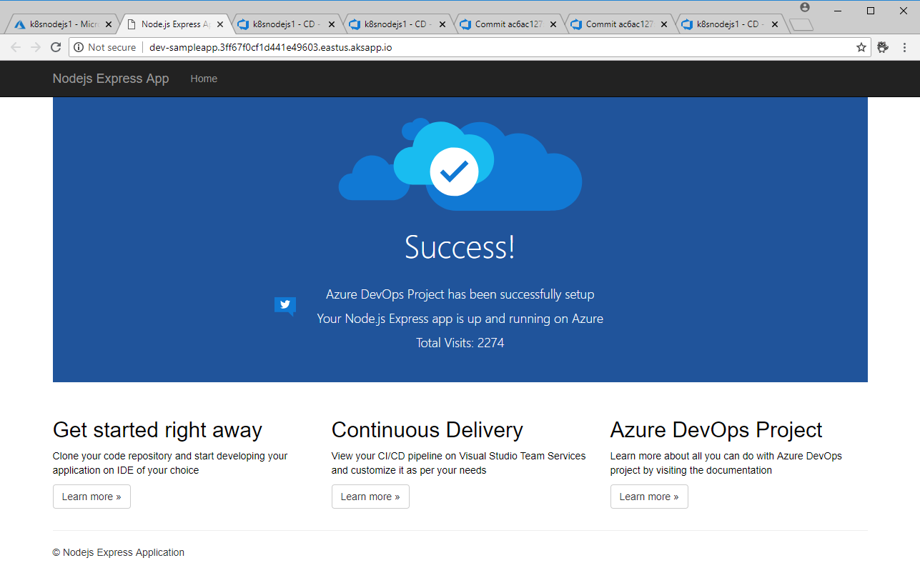920x588 pixels.
Task: Click the Azure DevOps Project heading
Action: (716, 430)
